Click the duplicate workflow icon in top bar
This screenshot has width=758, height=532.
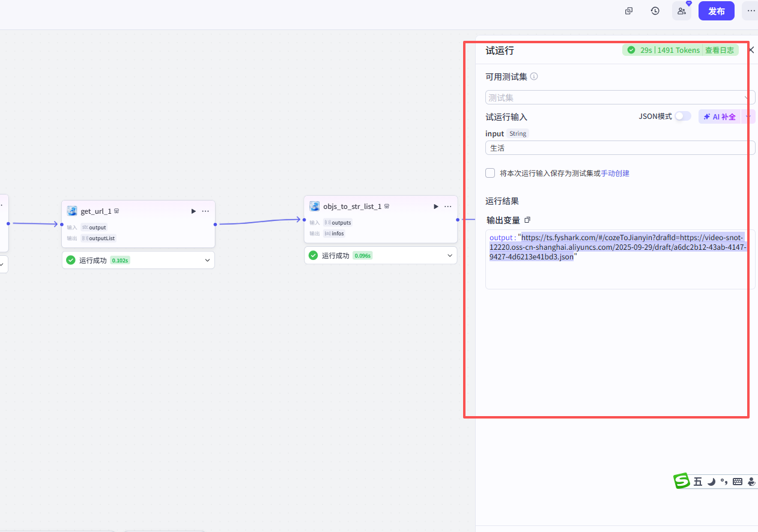click(x=629, y=11)
